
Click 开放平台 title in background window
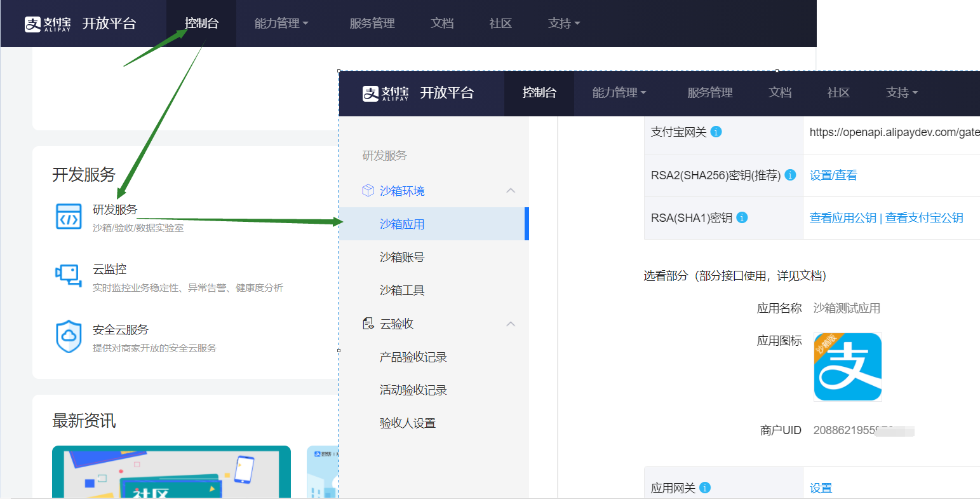[109, 24]
